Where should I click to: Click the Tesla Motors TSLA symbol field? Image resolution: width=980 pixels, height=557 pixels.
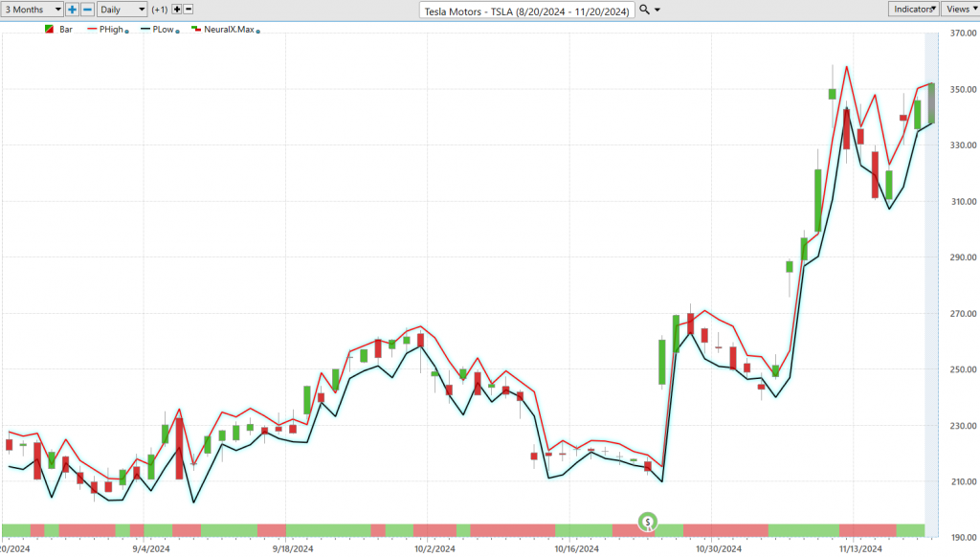click(527, 11)
